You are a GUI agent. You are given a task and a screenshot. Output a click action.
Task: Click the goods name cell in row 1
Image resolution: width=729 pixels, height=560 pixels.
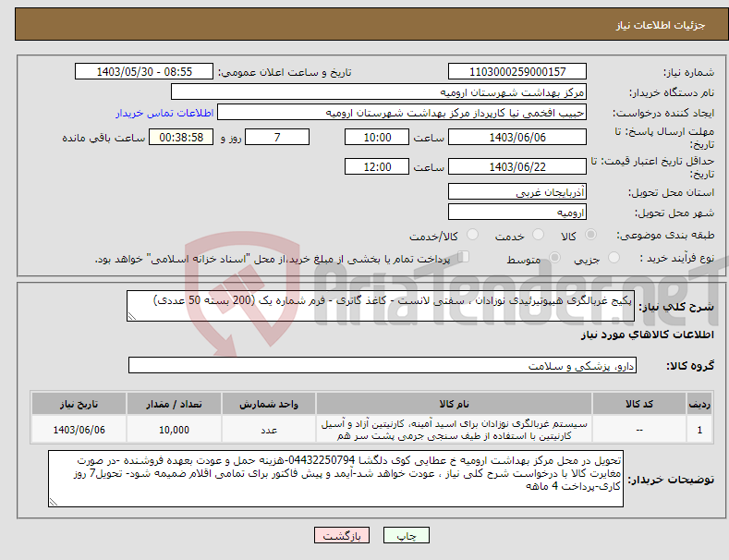[454, 430]
